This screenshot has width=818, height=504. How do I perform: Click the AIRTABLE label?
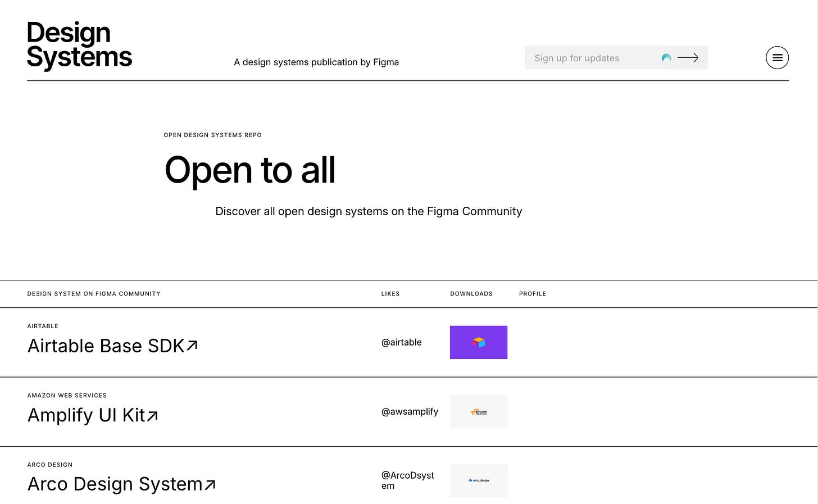[x=43, y=326]
